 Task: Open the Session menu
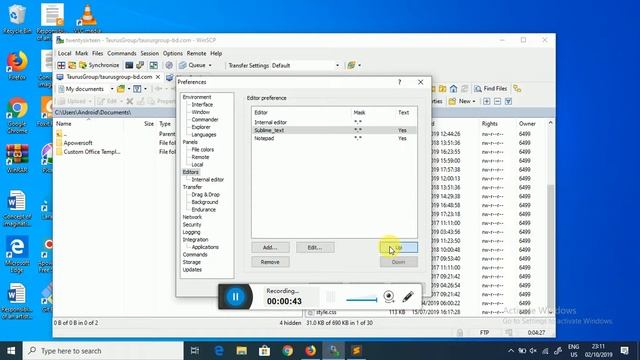(x=149, y=53)
